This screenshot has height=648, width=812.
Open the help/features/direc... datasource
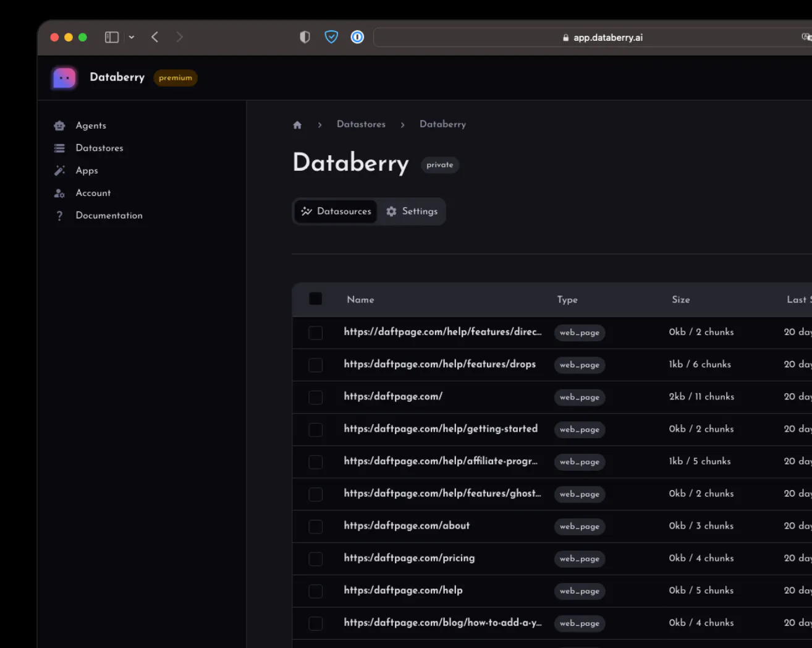[442, 332]
